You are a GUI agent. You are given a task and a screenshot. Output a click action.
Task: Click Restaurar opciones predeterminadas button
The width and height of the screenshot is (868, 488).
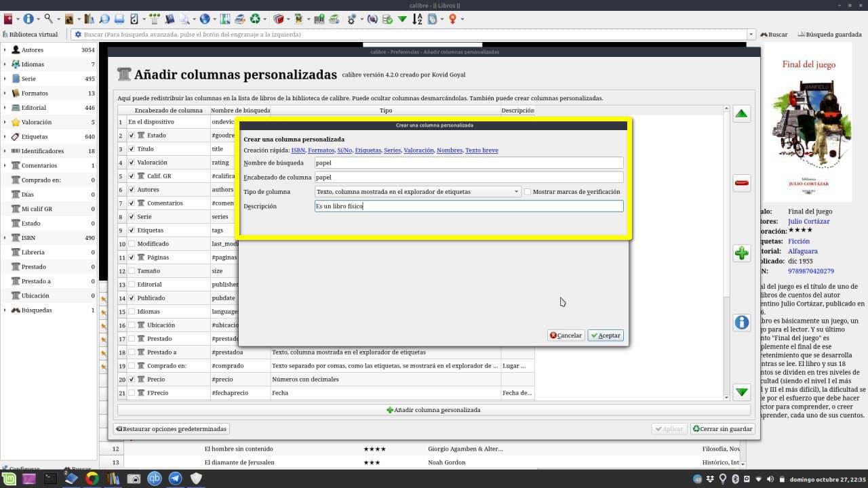click(x=171, y=429)
